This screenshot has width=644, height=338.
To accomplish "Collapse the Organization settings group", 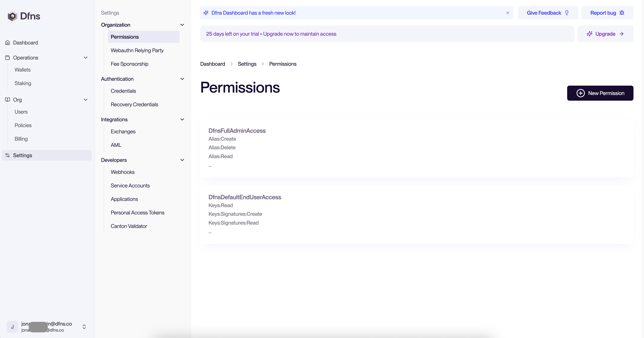I will (182, 25).
